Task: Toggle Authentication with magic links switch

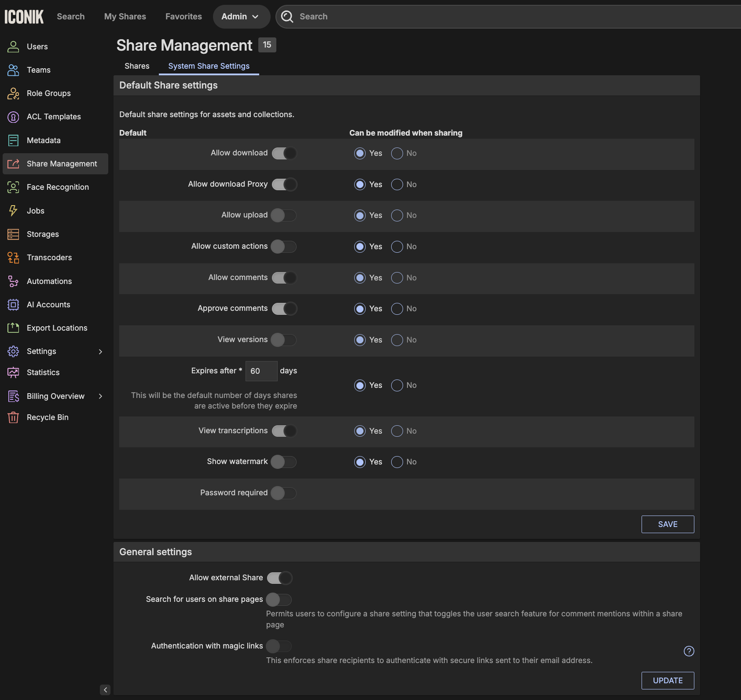Action: click(x=279, y=646)
